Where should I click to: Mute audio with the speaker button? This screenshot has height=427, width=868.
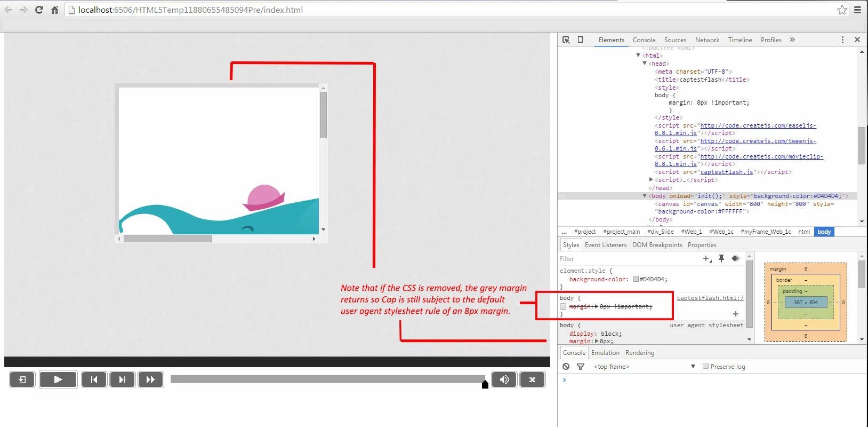[504, 379]
